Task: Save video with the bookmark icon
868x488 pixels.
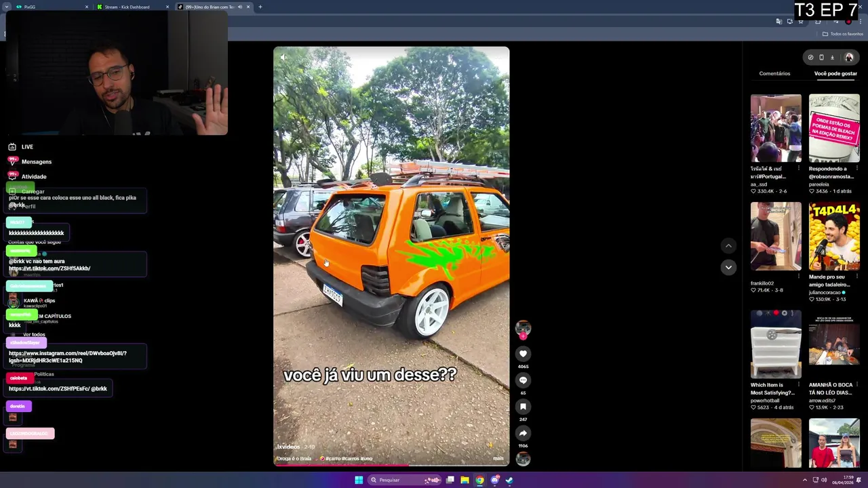Action: coord(523,407)
